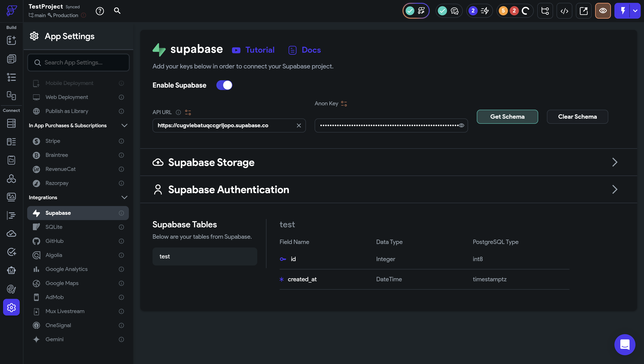This screenshot has height=364, width=644.
Task: Click the preview eye button in toolbar
Action: (603, 11)
